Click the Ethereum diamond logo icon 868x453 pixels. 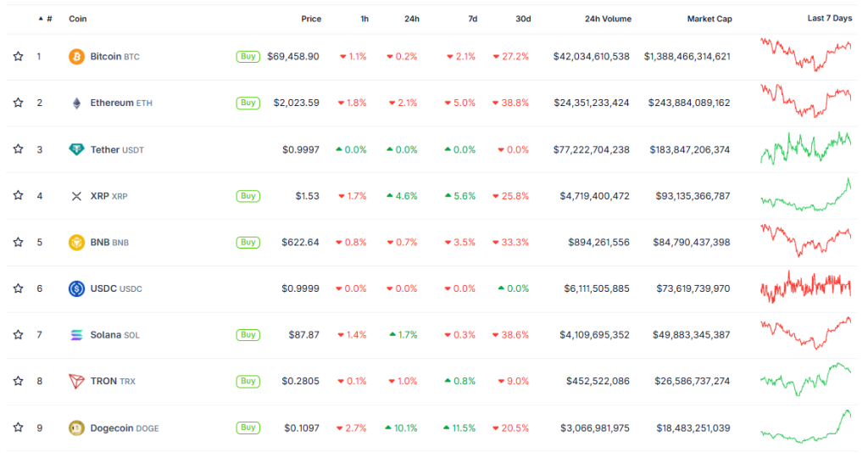pos(76,103)
